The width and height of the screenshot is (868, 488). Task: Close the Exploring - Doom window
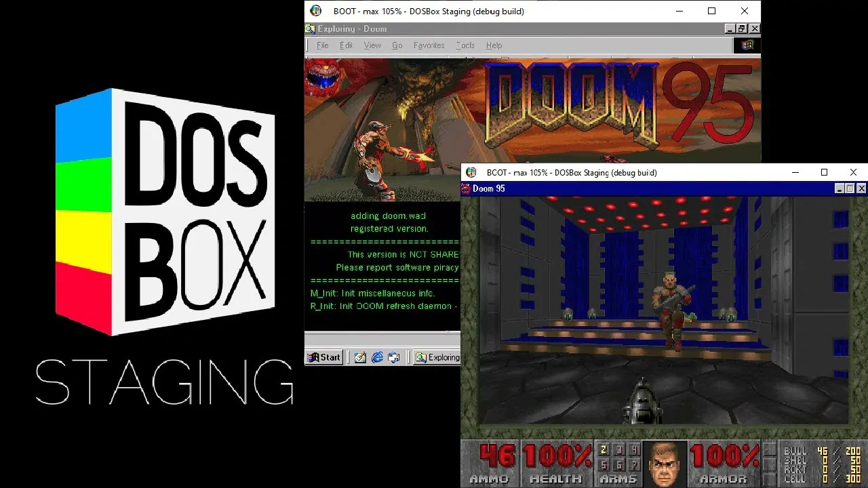[x=754, y=28]
